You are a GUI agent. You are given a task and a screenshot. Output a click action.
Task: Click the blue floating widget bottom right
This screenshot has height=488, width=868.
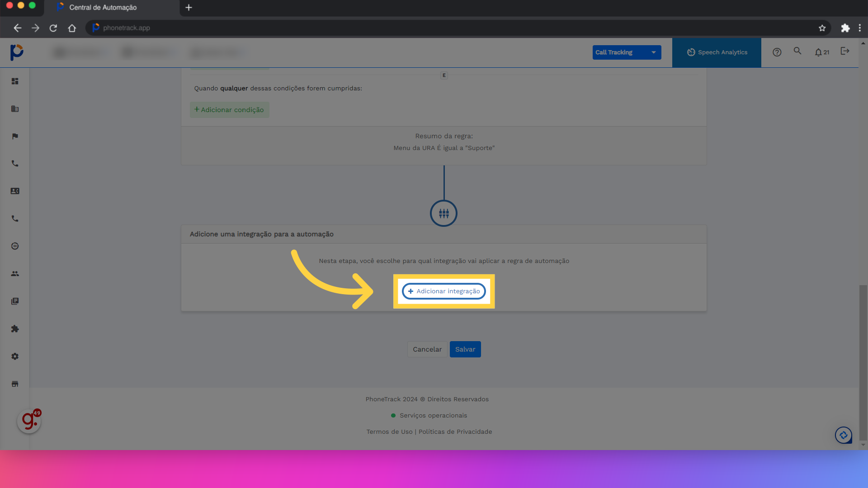click(x=844, y=435)
